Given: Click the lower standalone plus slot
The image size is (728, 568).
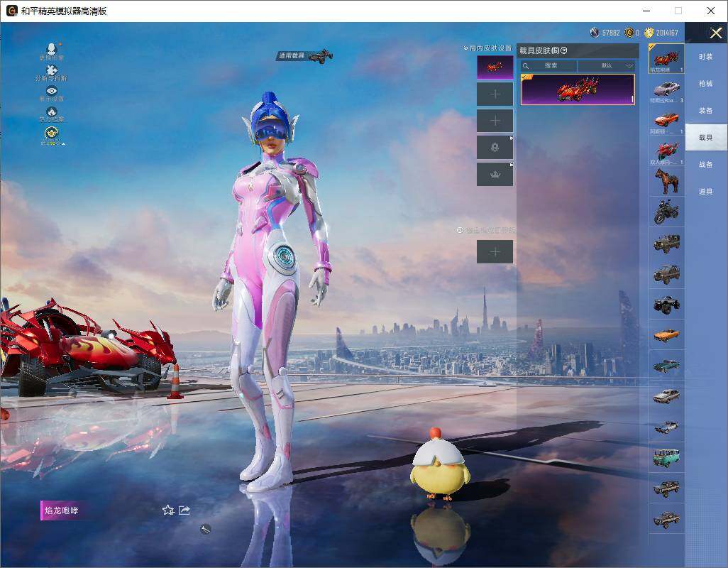Looking at the screenshot, I should (495, 252).
